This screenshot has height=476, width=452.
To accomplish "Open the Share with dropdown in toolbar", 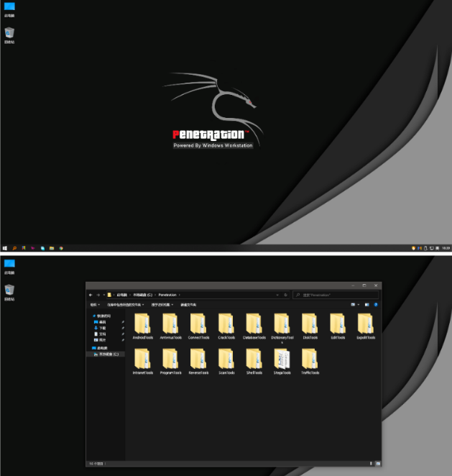I will [x=162, y=304].
